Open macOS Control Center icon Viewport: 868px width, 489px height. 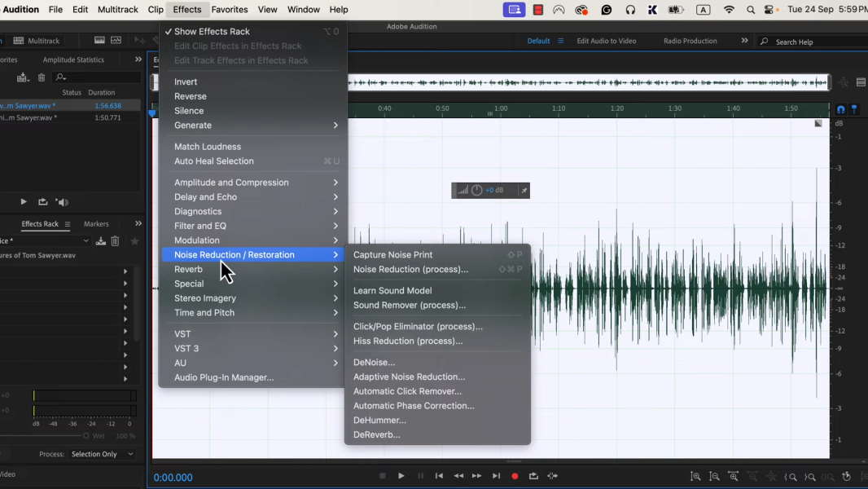point(769,10)
